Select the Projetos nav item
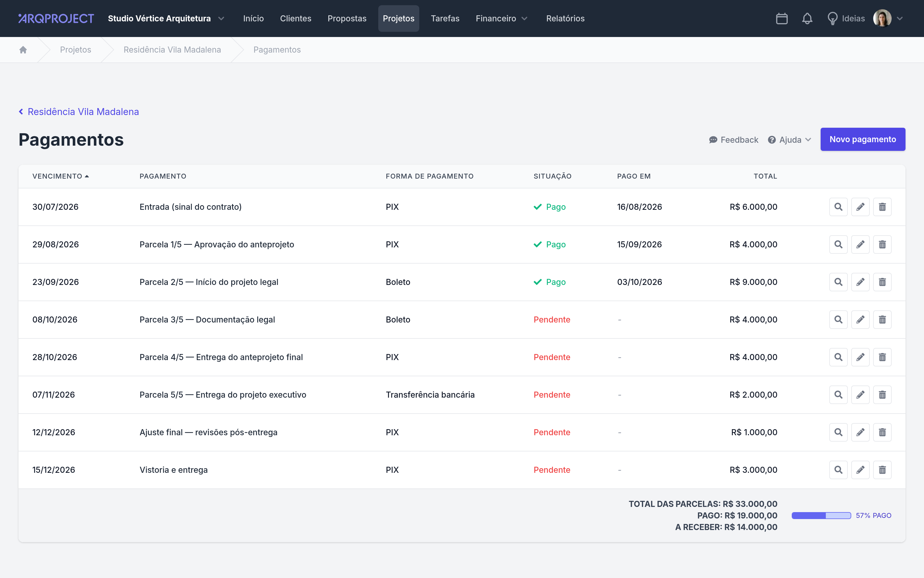 (x=398, y=18)
